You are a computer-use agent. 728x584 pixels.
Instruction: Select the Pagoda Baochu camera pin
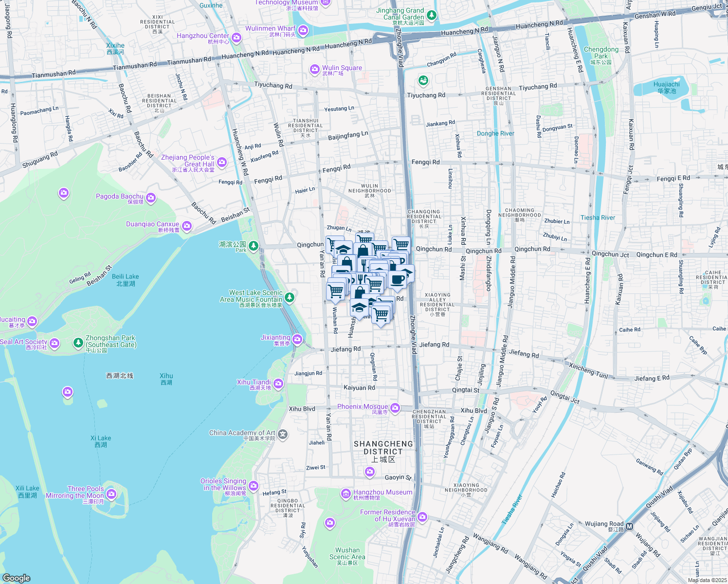tap(151, 197)
